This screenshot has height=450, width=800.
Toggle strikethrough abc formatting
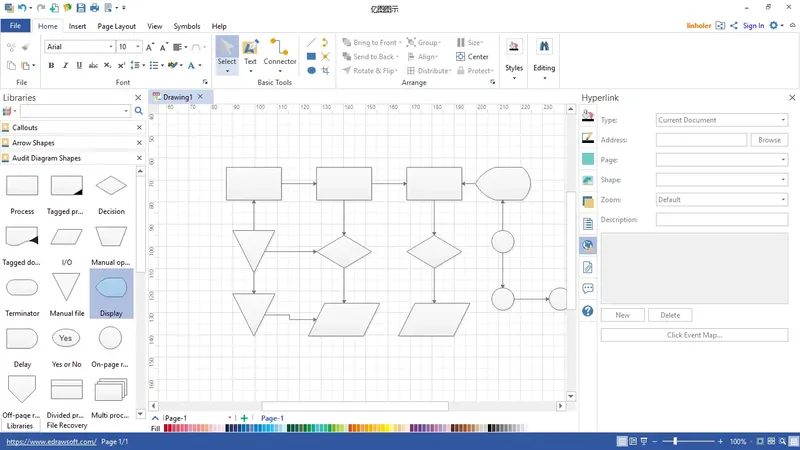pyautogui.click(x=93, y=65)
